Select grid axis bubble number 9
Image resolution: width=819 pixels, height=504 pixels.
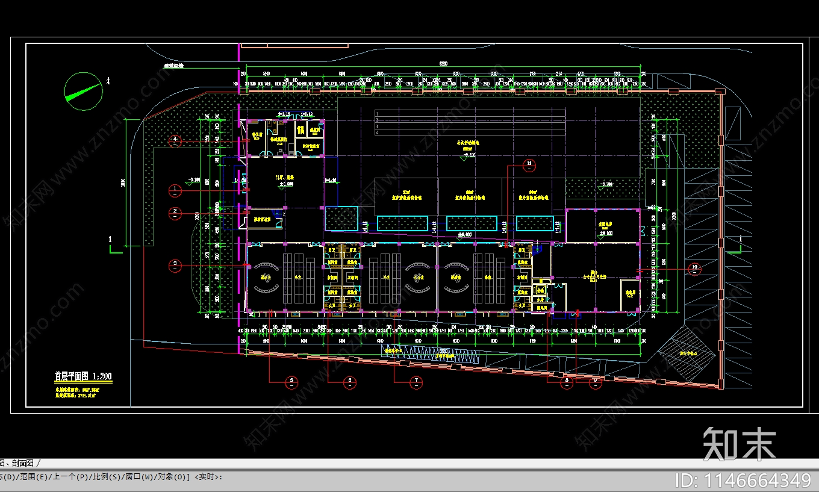[595, 382]
